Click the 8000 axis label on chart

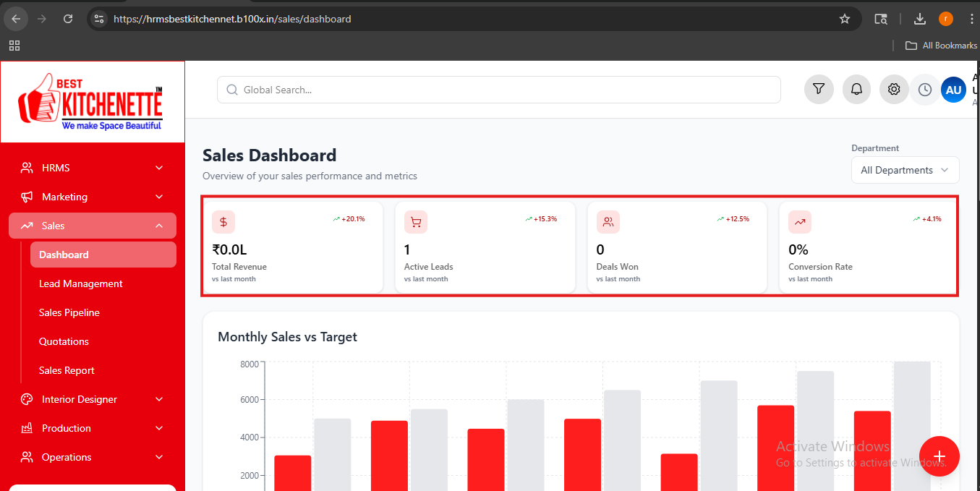coord(250,364)
